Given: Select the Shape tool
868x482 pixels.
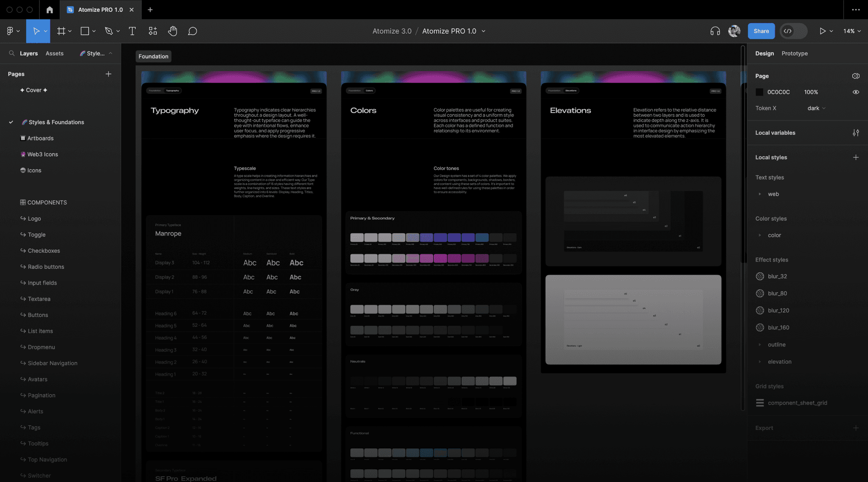Looking at the screenshot, I should click(x=84, y=30).
